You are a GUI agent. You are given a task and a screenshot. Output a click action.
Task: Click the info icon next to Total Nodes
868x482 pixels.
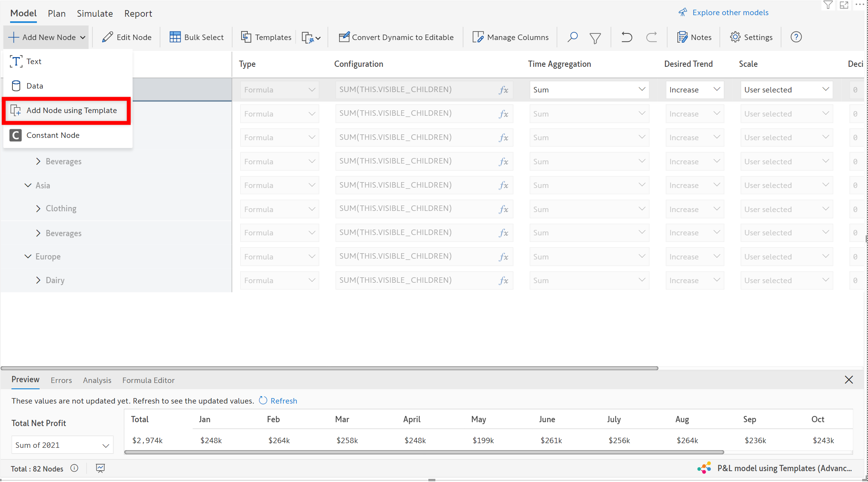[x=74, y=468]
